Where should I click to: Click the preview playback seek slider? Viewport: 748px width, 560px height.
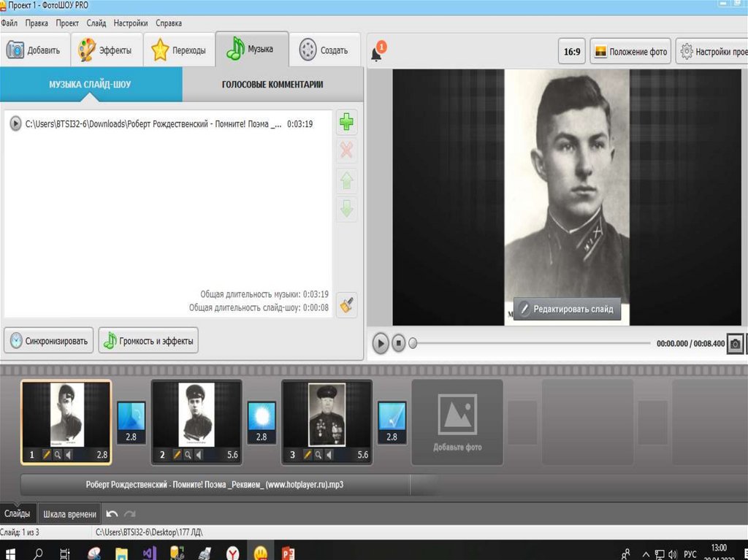(530, 343)
